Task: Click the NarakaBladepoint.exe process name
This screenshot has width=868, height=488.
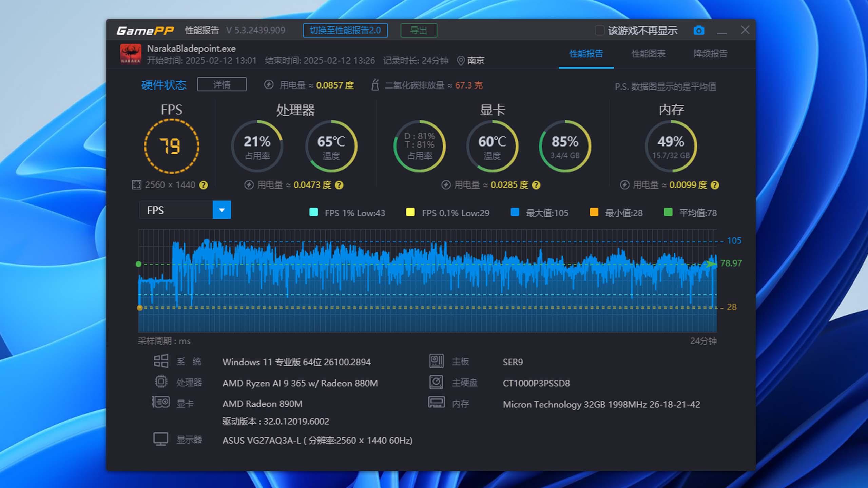Action: point(191,49)
